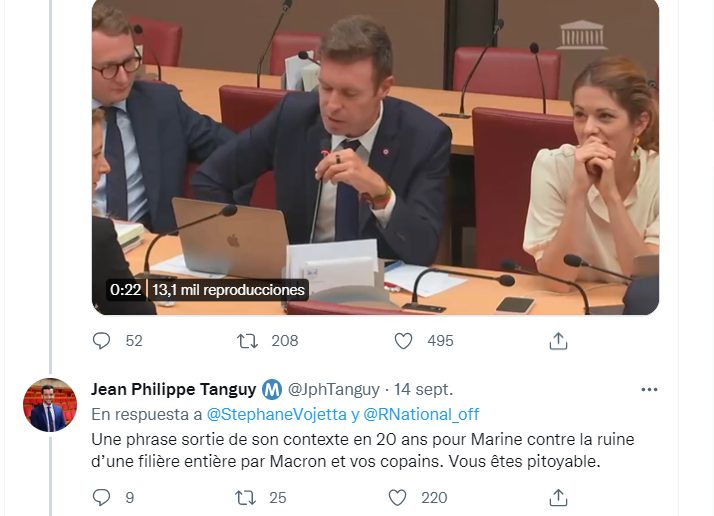The image size is (714, 516).
Task: Open the 14 sept. timestamp link
Action: [x=423, y=389]
